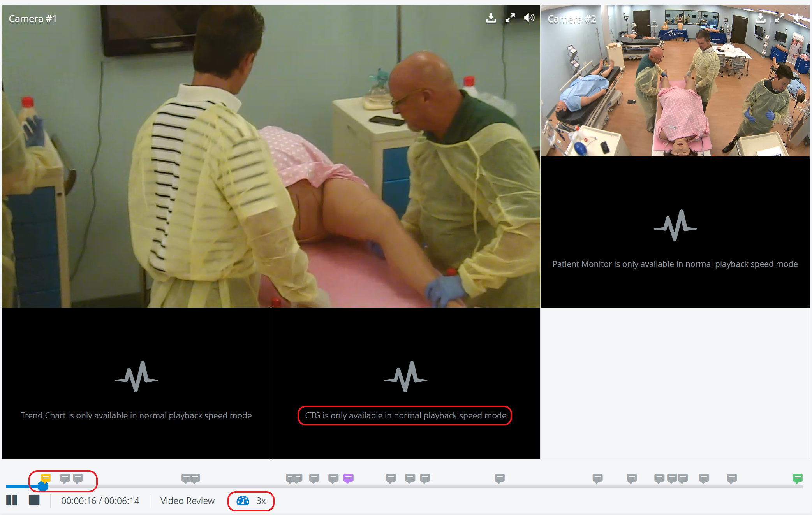
Task: Jump to the purple event marker
Action: coord(349,478)
